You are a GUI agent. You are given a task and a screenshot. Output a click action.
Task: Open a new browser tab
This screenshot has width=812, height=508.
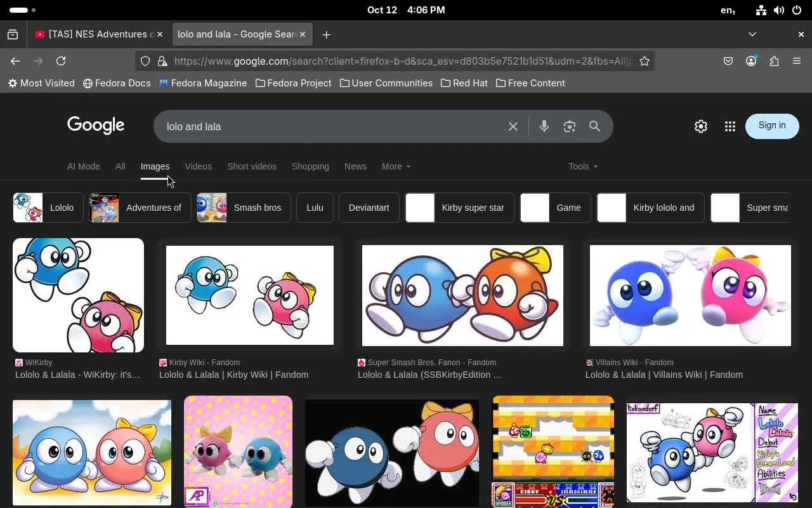326,34
